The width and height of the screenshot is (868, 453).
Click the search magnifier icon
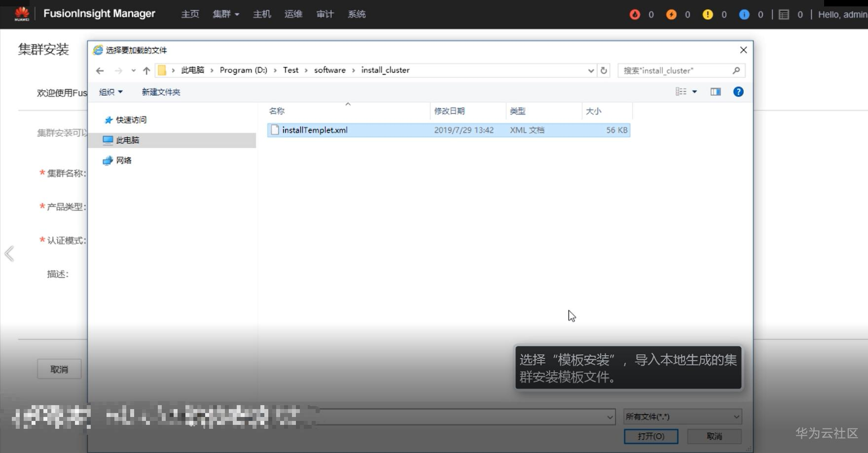736,71
